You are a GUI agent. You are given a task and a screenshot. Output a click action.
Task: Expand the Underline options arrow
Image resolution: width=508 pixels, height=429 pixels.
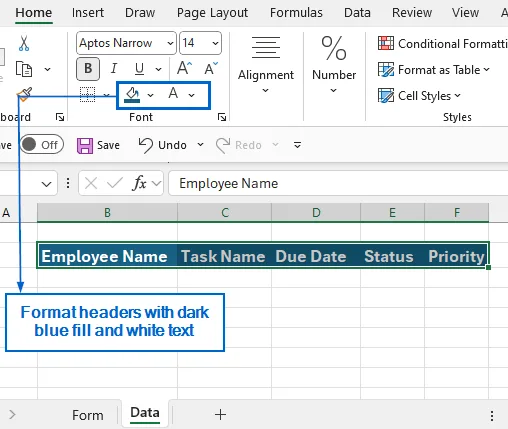point(159,69)
